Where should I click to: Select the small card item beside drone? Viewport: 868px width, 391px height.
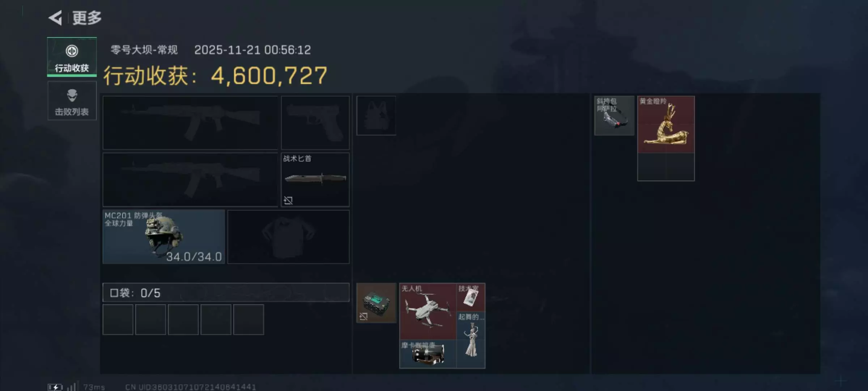click(471, 297)
